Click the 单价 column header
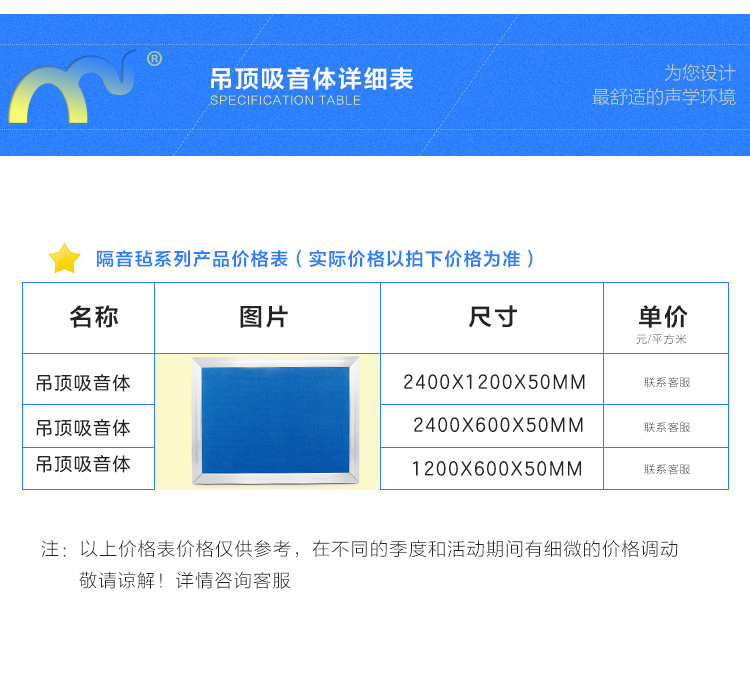 click(x=663, y=316)
